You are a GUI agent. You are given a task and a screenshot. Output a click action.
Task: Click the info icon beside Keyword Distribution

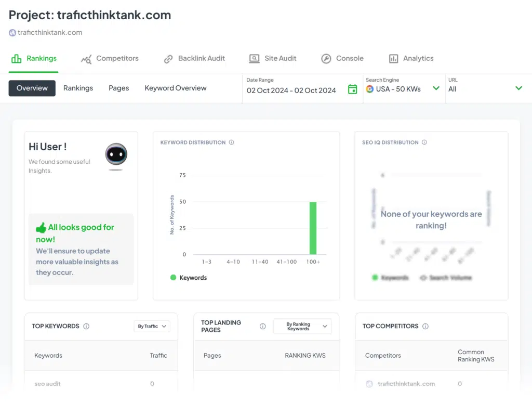[x=231, y=142]
